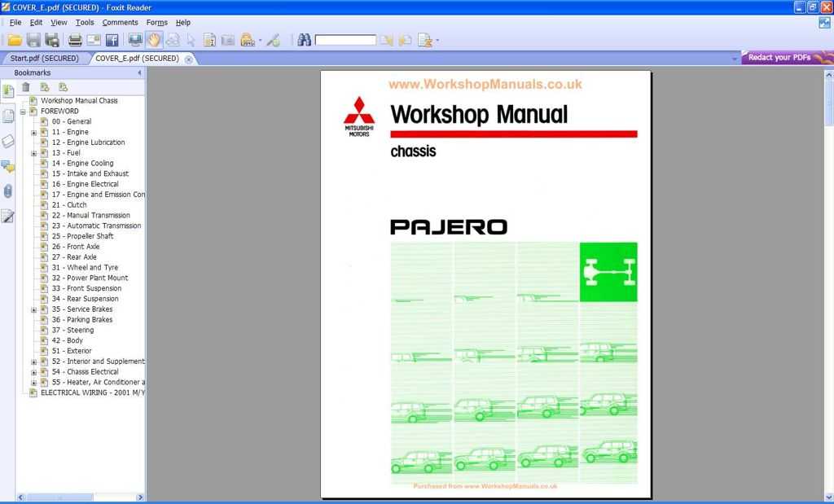Screen dimensions: 834x504
Task: Expand the 35 - Service Brakes bookmark
Action: tap(34, 309)
